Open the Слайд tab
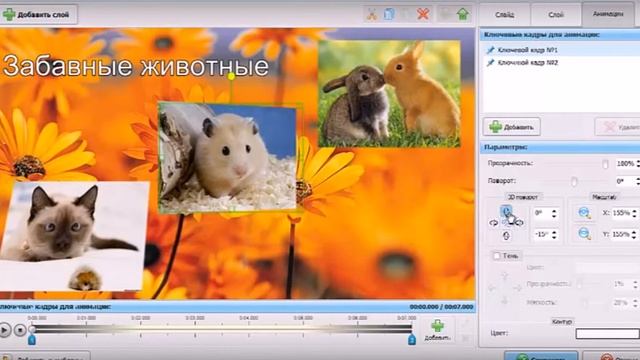640x360 pixels. tap(505, 15)
